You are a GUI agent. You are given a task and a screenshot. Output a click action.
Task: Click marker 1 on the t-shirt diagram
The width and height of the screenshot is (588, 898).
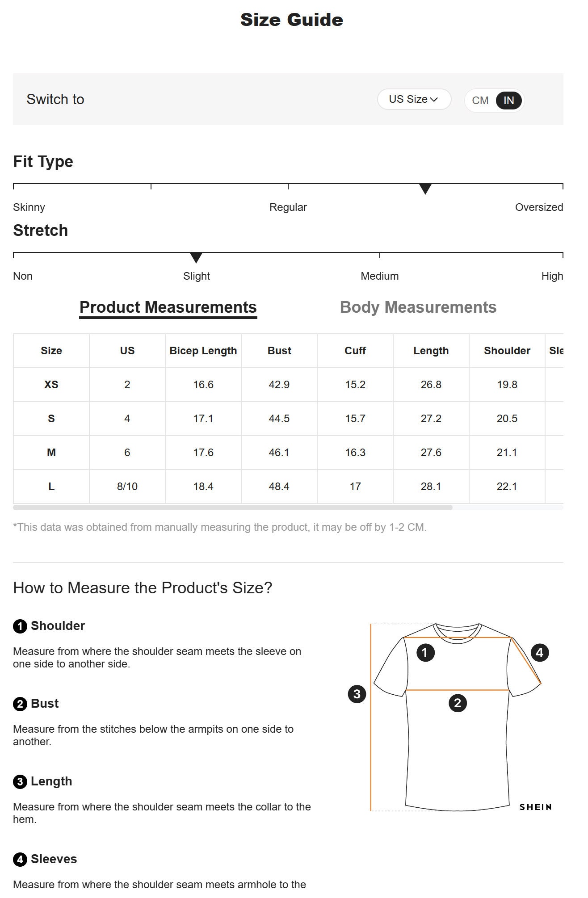point(425,653)
